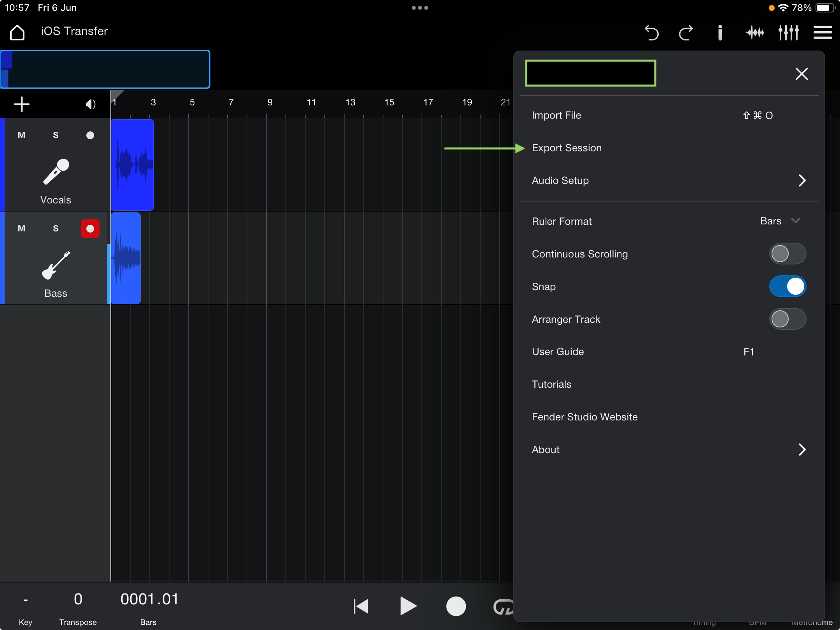Open Tutorials from the menu
Viewport: 840px width, 630px height.
[x=669, y=384]
